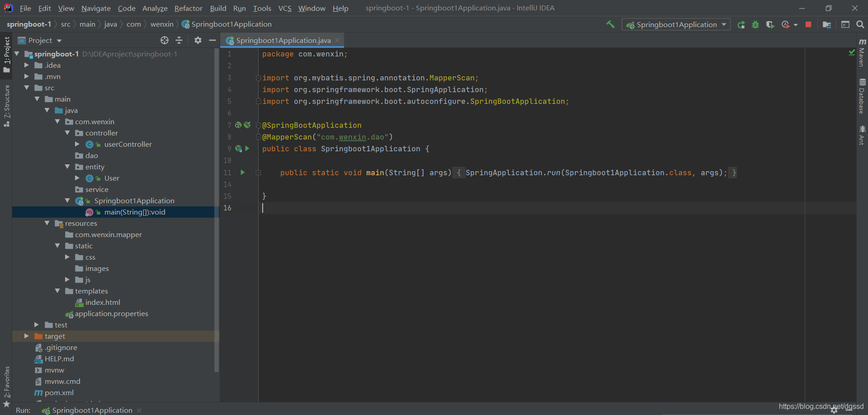Open the Build menu
Screen dimensions: 868x415
point(218,8)
